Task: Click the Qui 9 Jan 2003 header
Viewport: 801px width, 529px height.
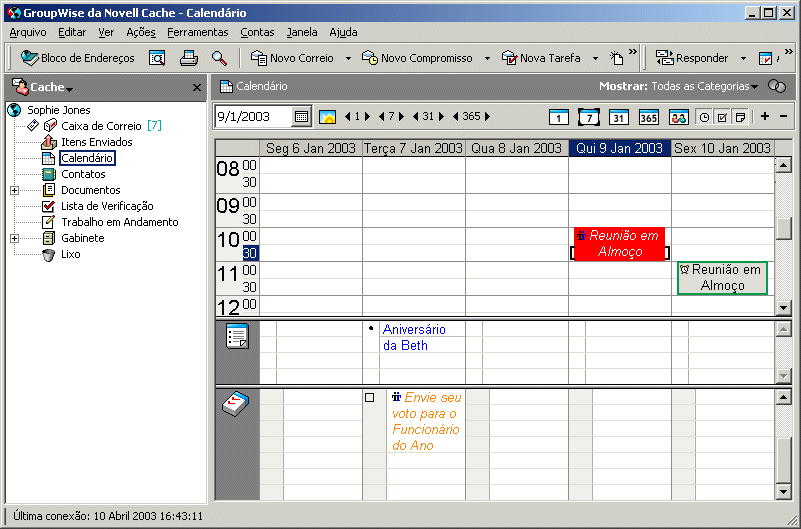Action: click(619, 149)
